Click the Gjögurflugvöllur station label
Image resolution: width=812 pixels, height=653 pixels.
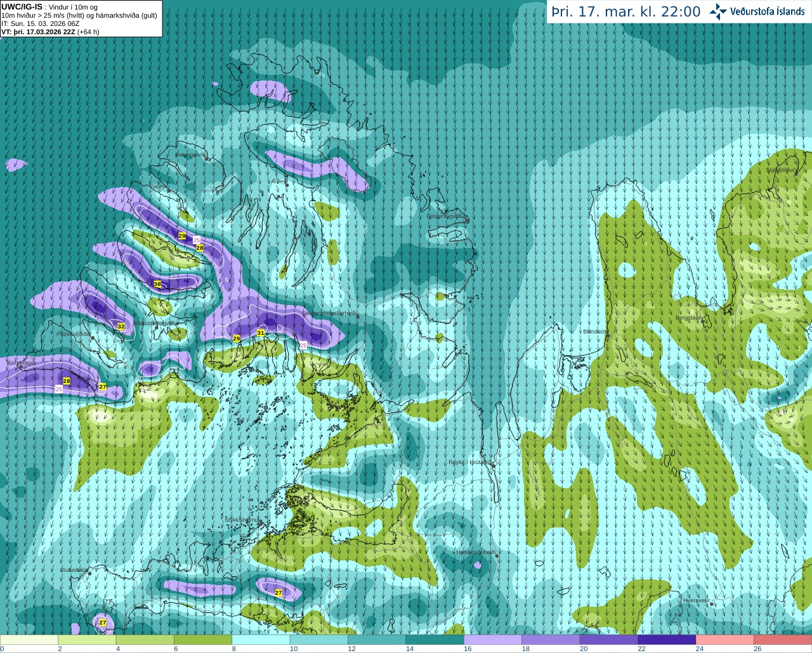[x=447, y=217]
